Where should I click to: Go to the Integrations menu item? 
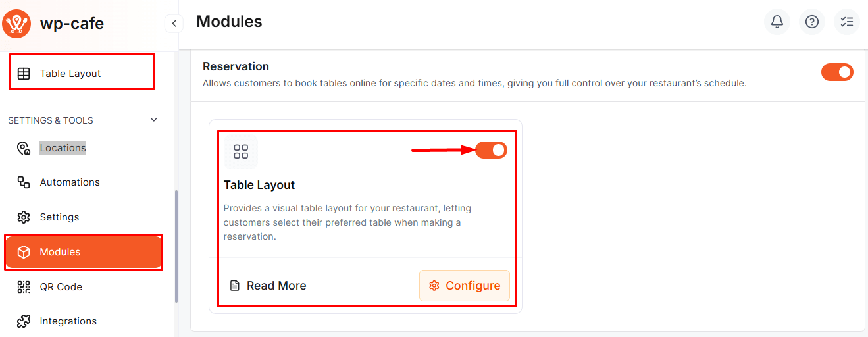tap(68, 321)
